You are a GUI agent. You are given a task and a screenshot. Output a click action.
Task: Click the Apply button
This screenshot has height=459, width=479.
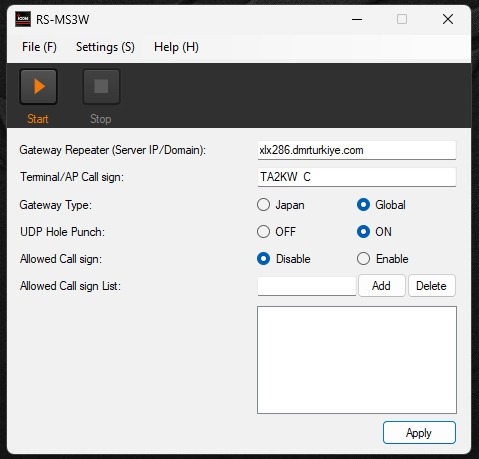pyautogui.click(x=419, y=433)
